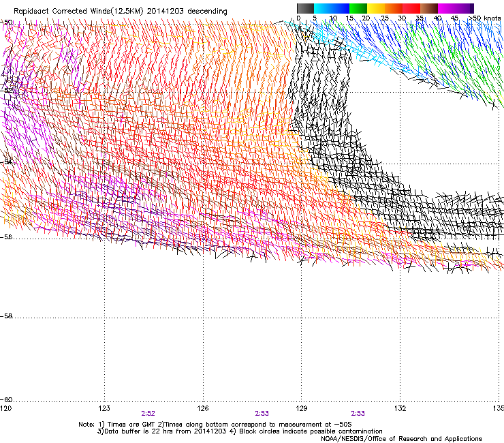The image size is (504, 443).
Task: Click the '25' legend scale label
Action: pos(385,18)
